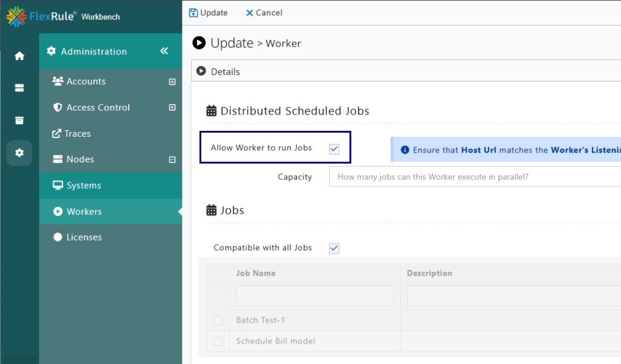Click the Distributed Scheduled Jobs calendar icon
Screen dimensions: 621x364
click(212, 111)
